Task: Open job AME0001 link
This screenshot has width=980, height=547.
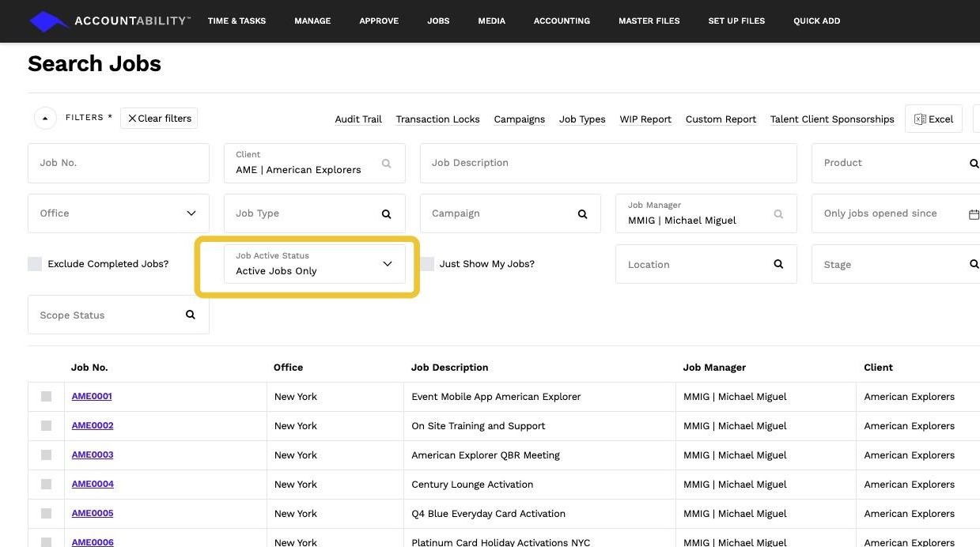Action: [92, 396]
